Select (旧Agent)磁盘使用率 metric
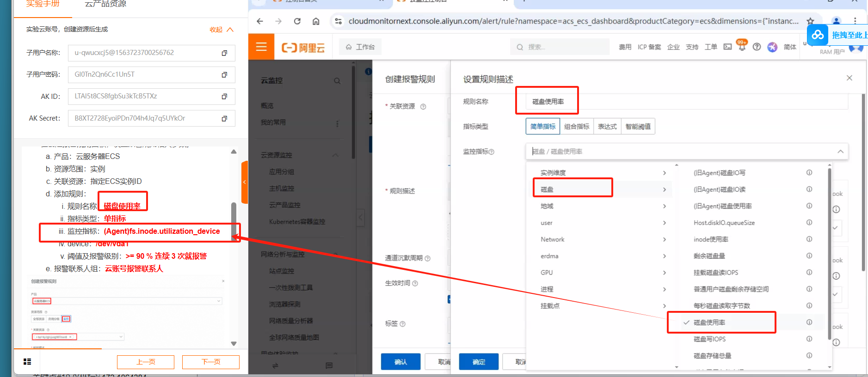 pos(723,206)
